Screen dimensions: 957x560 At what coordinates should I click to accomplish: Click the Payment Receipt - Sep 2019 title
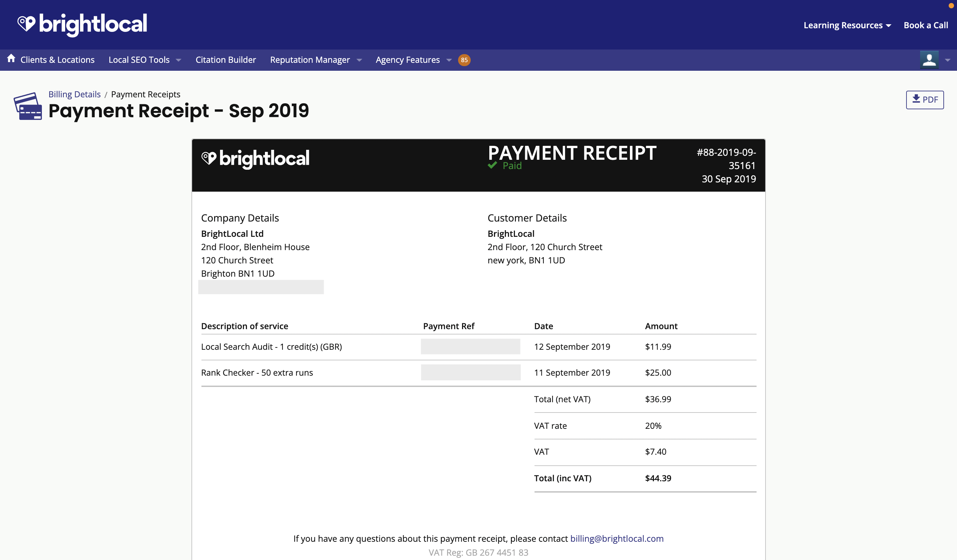[x=179, y=111]
